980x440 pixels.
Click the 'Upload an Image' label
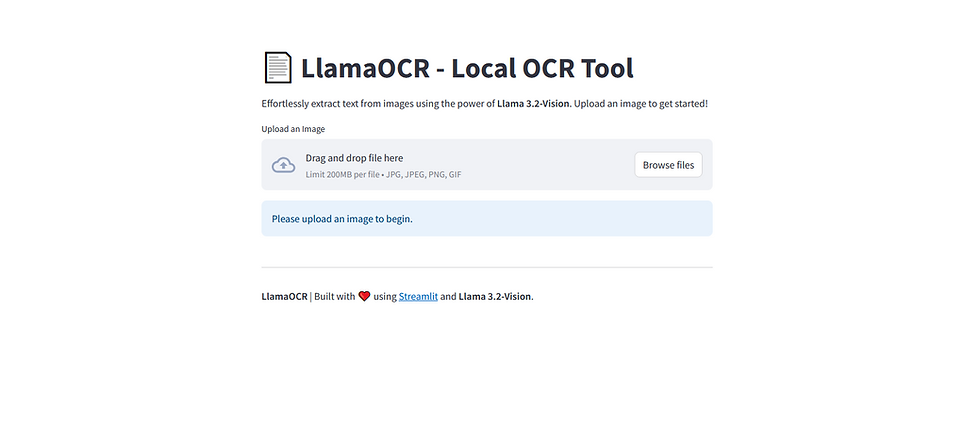point(293,129)
